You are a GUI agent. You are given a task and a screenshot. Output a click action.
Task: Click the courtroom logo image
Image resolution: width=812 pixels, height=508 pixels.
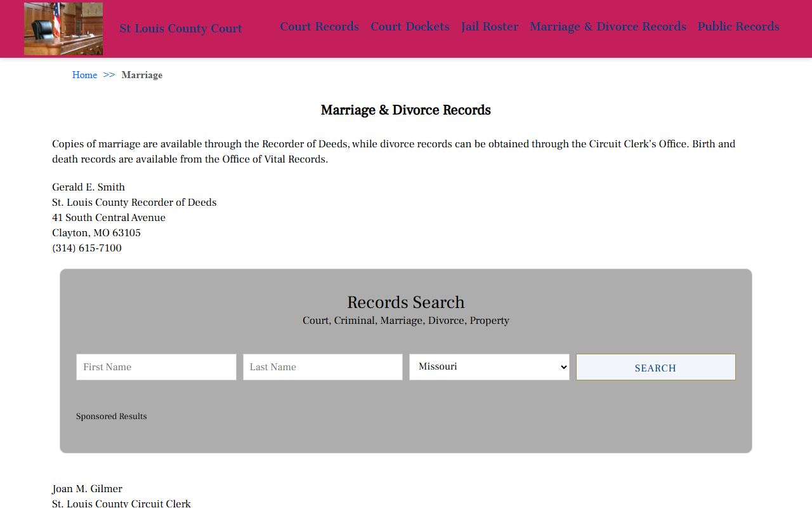(63, 29)
